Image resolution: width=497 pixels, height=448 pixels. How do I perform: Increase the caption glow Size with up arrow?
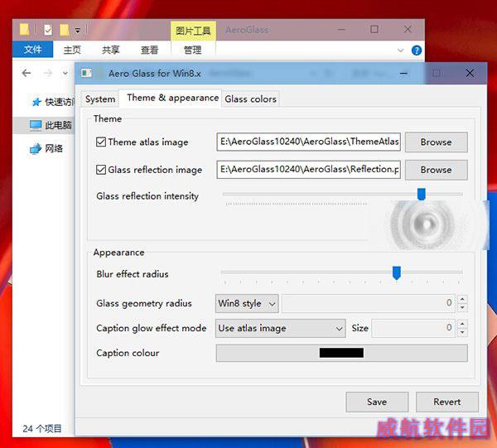tap(462, 324)
